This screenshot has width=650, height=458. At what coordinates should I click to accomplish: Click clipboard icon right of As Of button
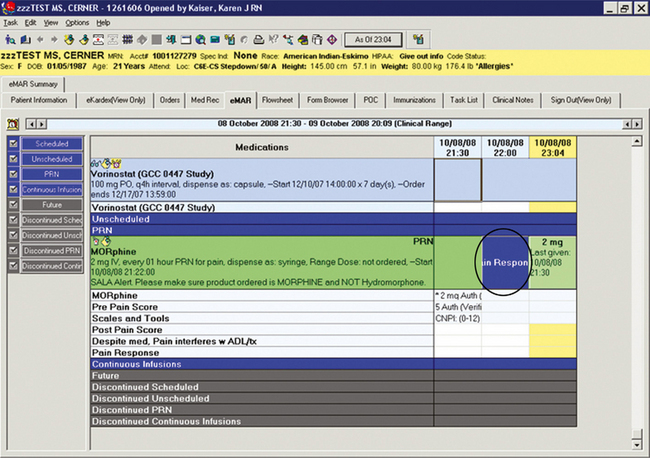click(x=419, y=39)
